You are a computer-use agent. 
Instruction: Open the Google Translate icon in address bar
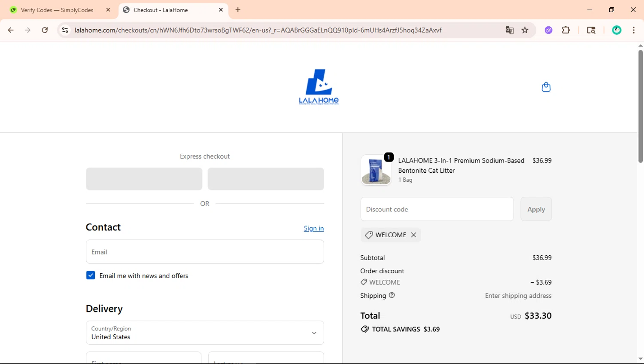click(509, 30)
